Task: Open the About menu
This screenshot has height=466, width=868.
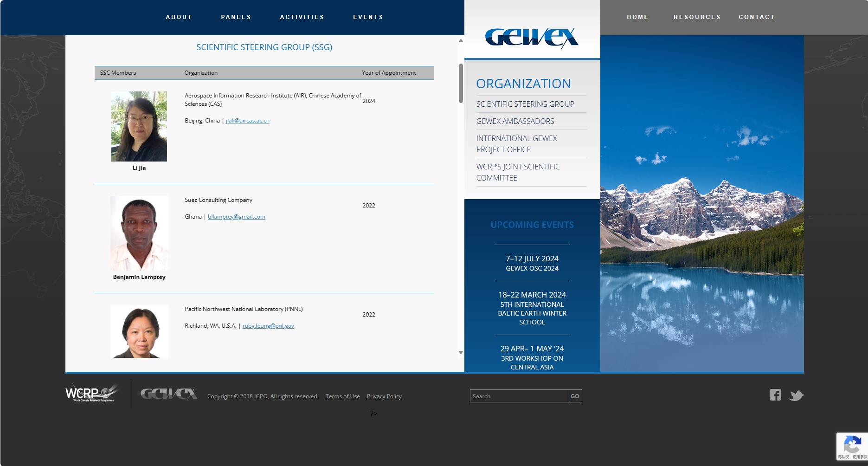Action: (179, 17)
